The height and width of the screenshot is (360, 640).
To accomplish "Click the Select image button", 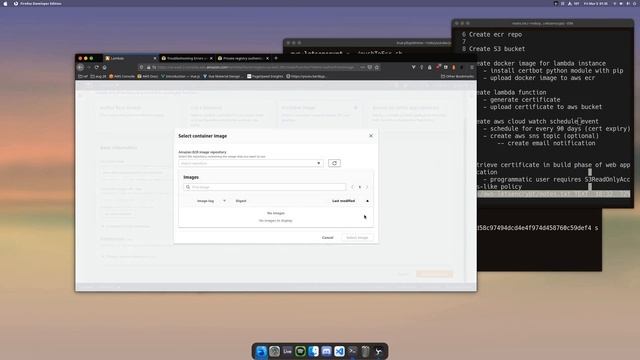I will coord(357,238).
